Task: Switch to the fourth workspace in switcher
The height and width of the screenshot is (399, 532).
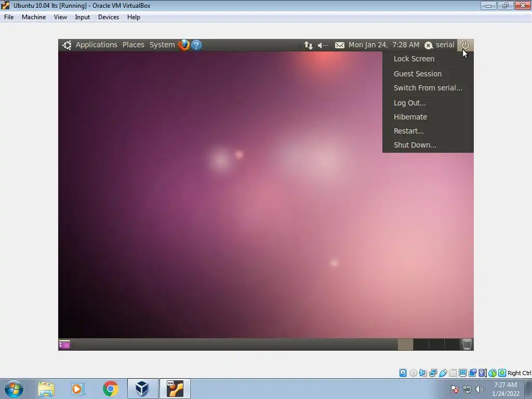Action: pyautogui.click(x=452, y=344)
